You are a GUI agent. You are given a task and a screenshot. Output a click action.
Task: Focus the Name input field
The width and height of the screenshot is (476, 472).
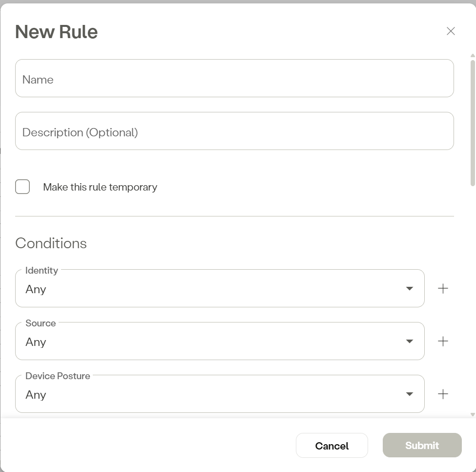(234, 79)
